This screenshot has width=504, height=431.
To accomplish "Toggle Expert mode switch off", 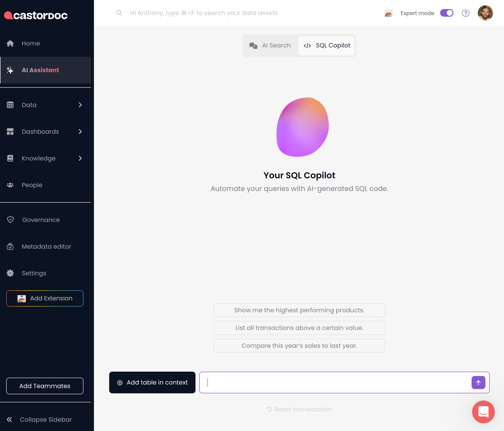I will tap(447, 13).
